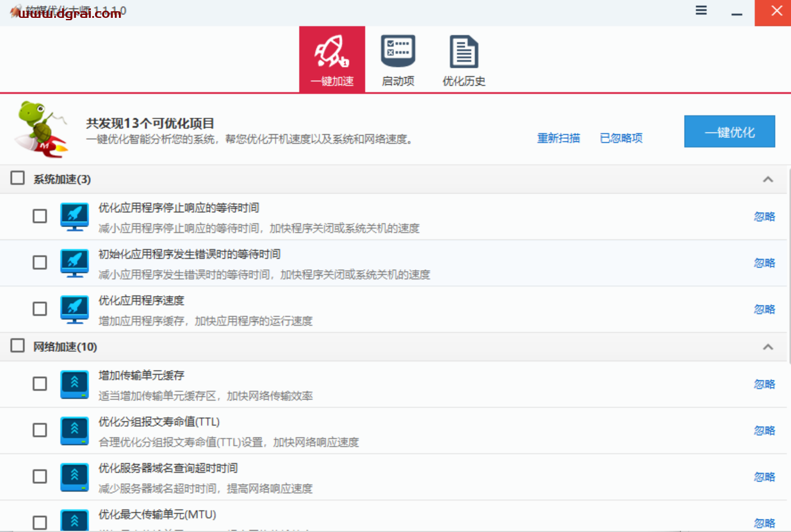791x532 pixels.
Task: Check the 系统加速 group checkbox
Action: 17,178
